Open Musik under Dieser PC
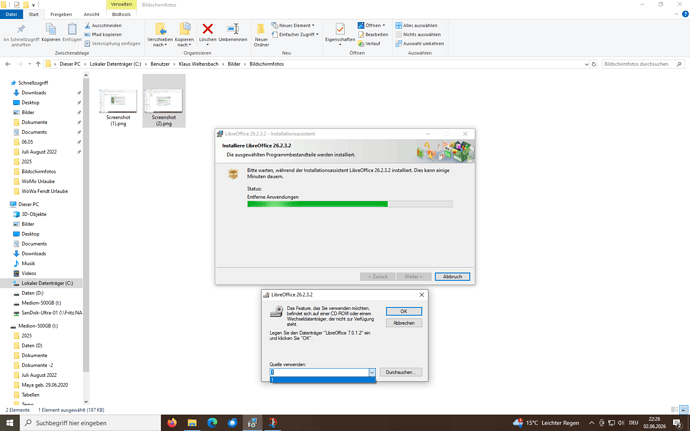The image size is (690, 431). tap(28, 263)
